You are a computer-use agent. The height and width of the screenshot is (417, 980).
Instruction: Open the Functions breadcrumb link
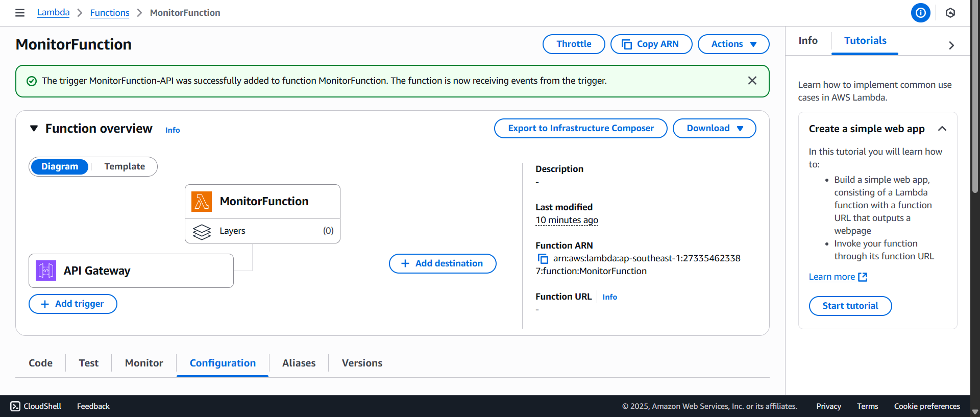point(110,13)
